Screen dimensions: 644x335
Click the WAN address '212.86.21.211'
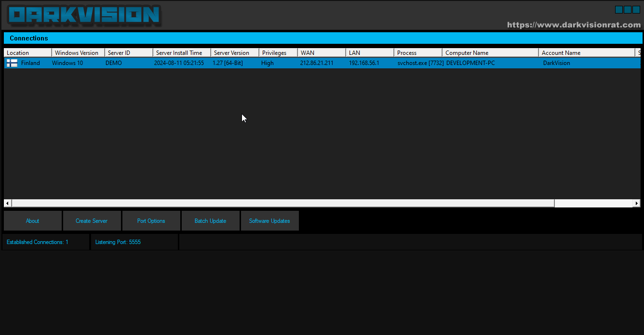[317, 63]
